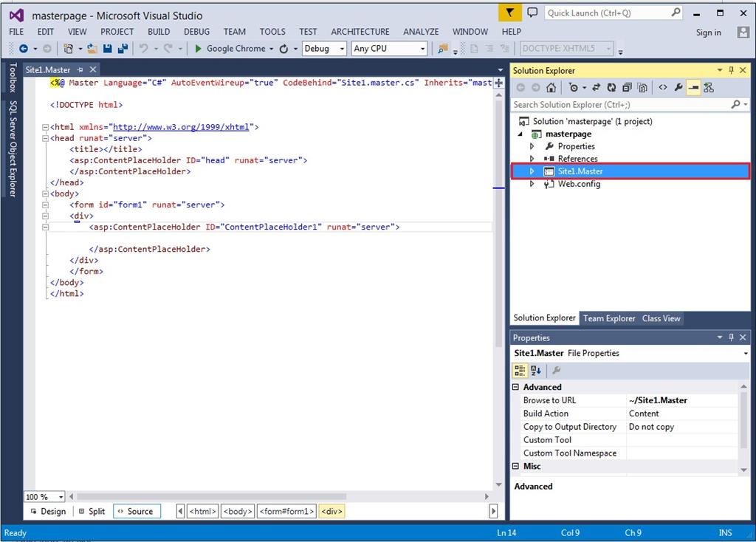Click the View Code icon in Solution Explorer

662,88
